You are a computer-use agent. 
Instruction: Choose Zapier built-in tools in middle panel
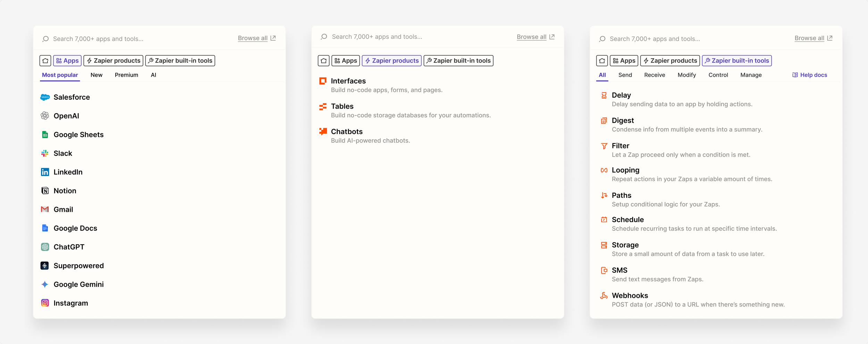coord(459,61)
